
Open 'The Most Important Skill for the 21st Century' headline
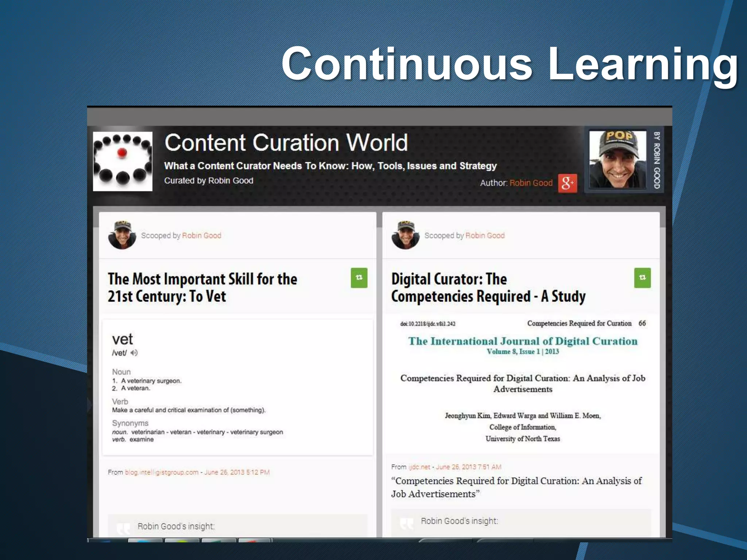(x=202, y=288)
